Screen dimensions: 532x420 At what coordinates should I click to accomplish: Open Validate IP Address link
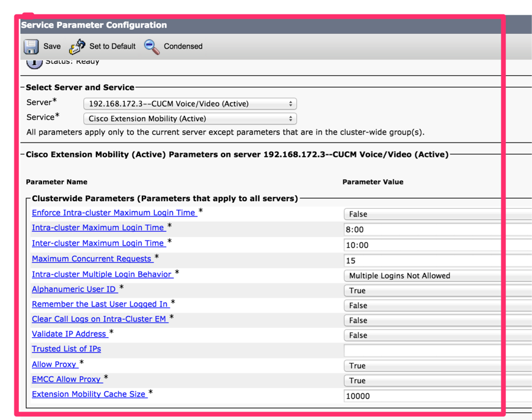point(70,334)
